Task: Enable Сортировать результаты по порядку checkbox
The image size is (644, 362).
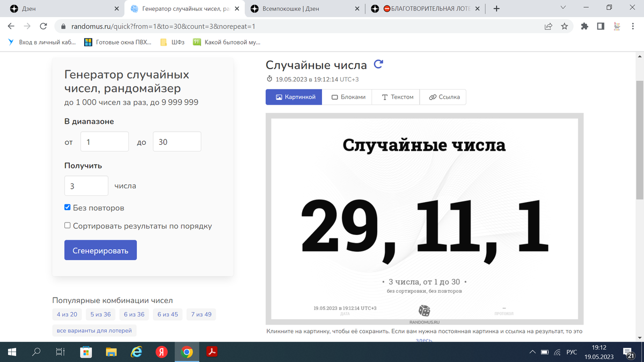Action: [x=68, y=226]
